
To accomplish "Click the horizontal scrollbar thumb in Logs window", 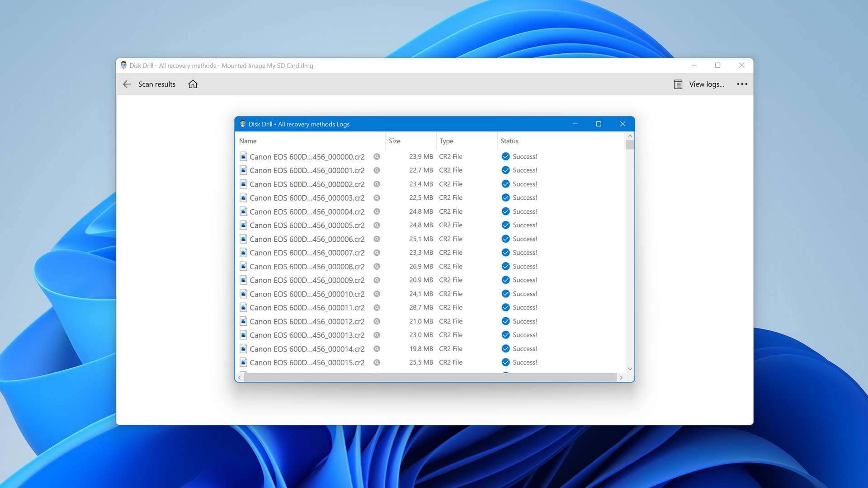I will coord(430,378).
